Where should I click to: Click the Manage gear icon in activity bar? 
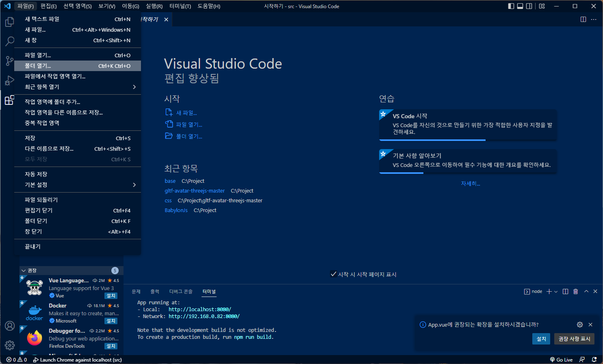(9, 345)
